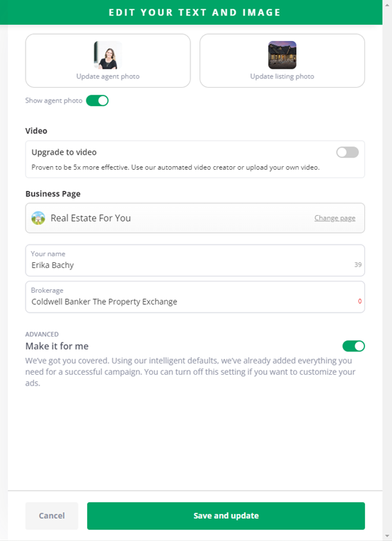Click the scrollbar down arrow

coord(387,536)
